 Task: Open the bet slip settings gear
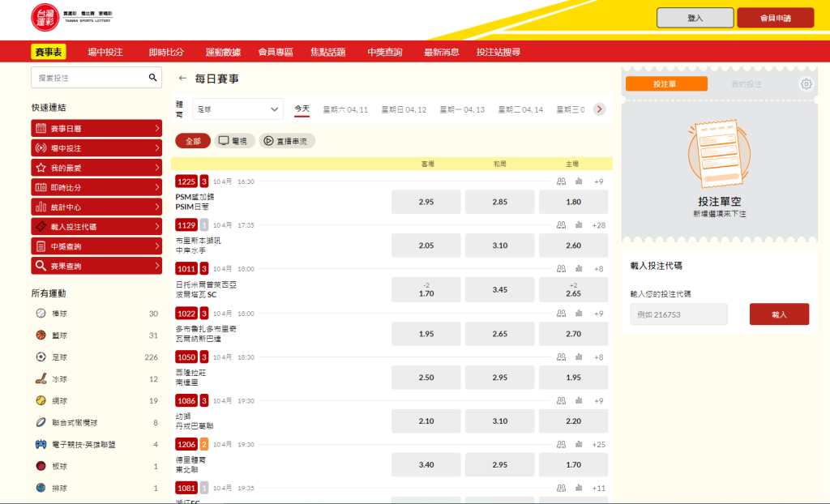pos(806,84)
